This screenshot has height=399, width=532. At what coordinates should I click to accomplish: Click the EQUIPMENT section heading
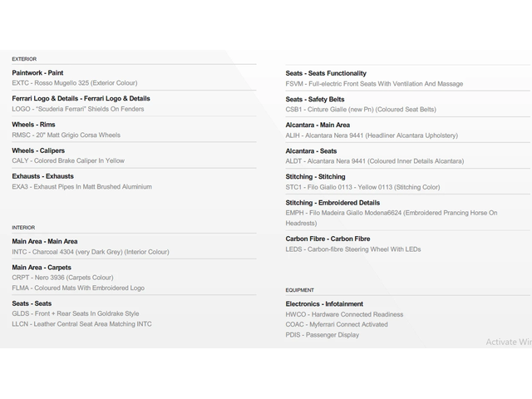coord(300,290)
